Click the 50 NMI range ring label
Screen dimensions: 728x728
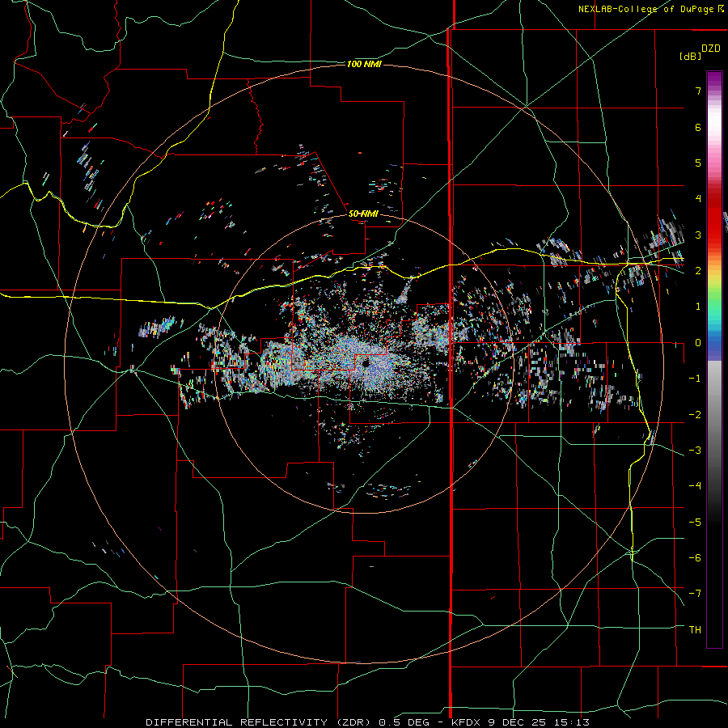click(363, 214)
